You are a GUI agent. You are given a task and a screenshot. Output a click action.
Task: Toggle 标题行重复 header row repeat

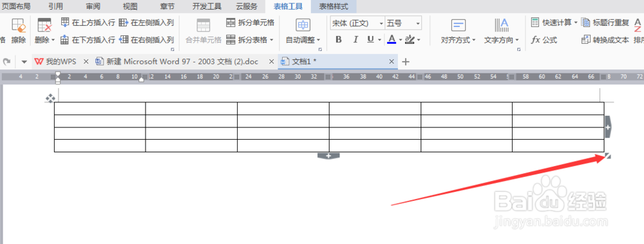pyautogui.click(x=605, y=23)
